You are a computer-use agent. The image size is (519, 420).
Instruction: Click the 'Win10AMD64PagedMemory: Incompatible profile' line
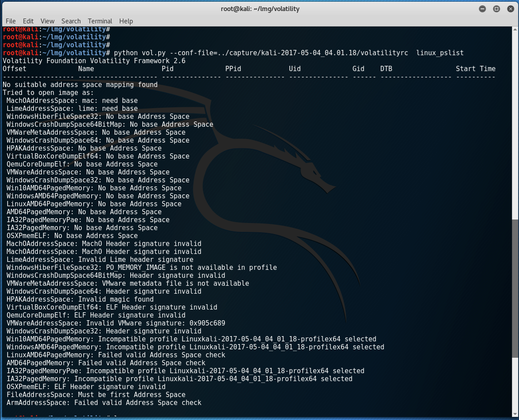tap(191, 339)
